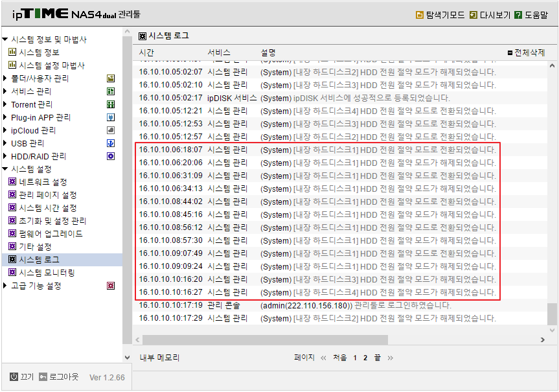Click the 설명 column header
559x392 pixels.
pos(268,52)
